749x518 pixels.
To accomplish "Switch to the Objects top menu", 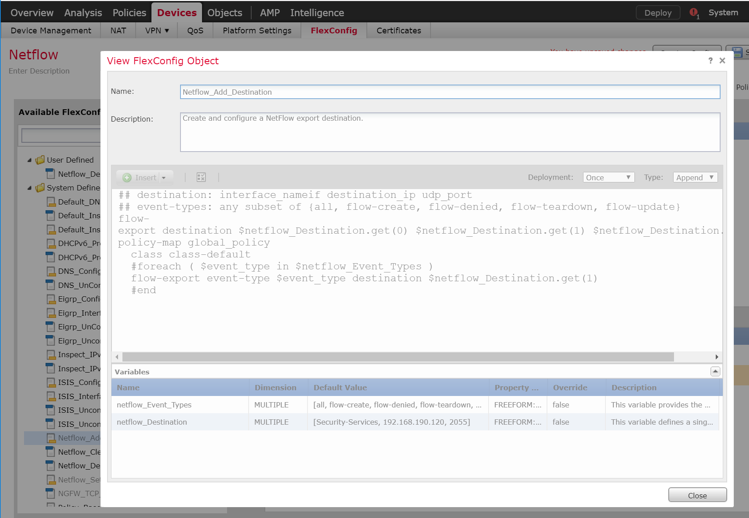I will pyautogui.click(x=224, y=13).
